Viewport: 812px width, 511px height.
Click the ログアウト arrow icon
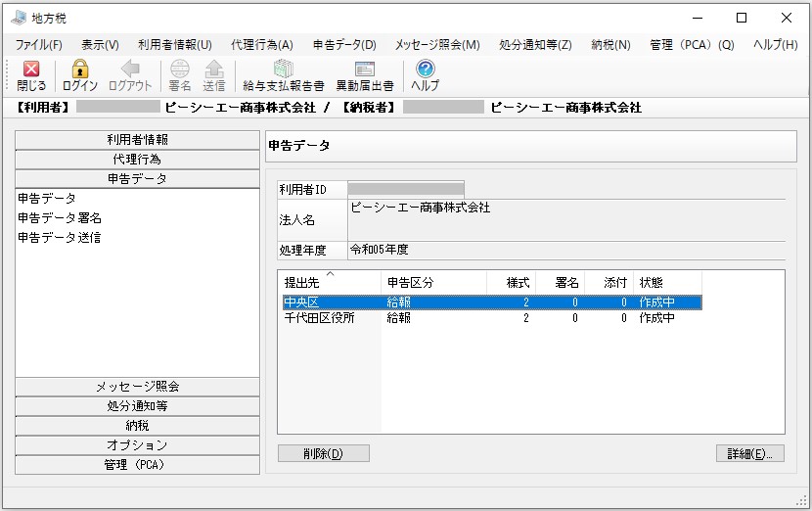pyautogui.click(x=130, y=69)
